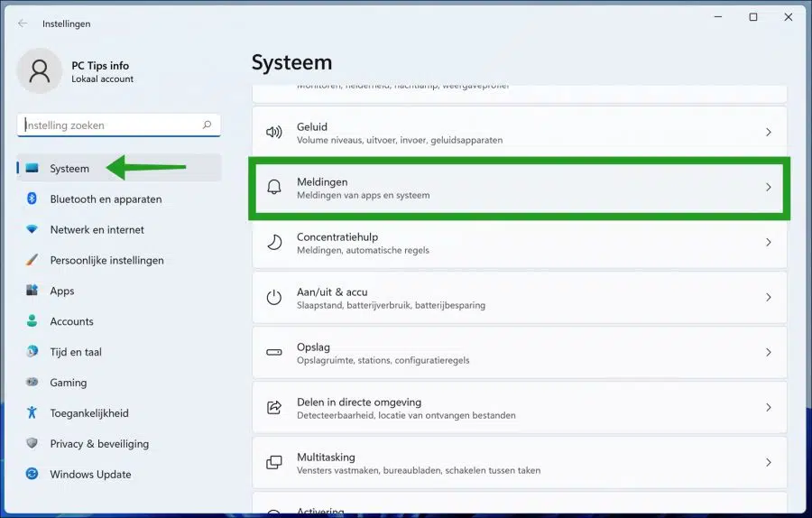
Task: Click the Tijd en taal globe icon
Action: 32,351
